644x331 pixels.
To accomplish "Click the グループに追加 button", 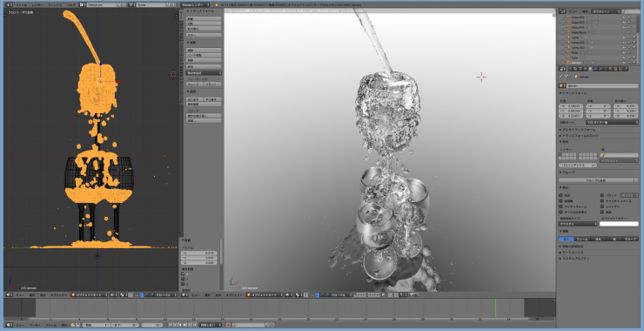I will coord(595,180).
